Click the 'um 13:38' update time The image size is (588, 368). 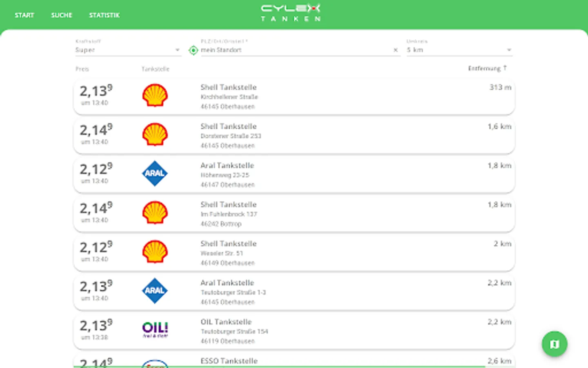94,337
